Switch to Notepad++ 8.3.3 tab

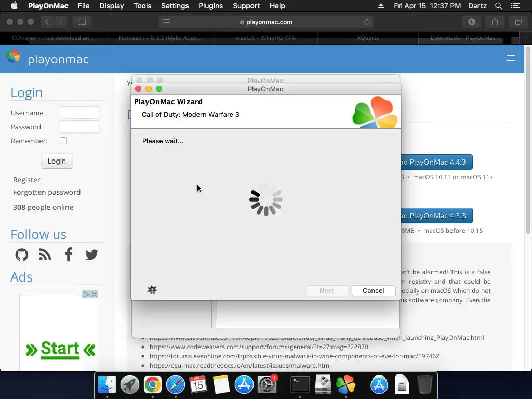(x=160, y=38)
